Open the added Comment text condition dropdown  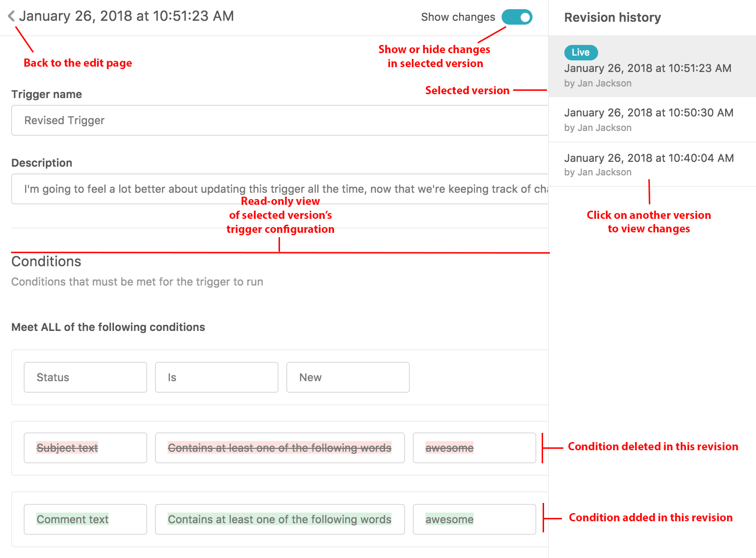point(85,519)
